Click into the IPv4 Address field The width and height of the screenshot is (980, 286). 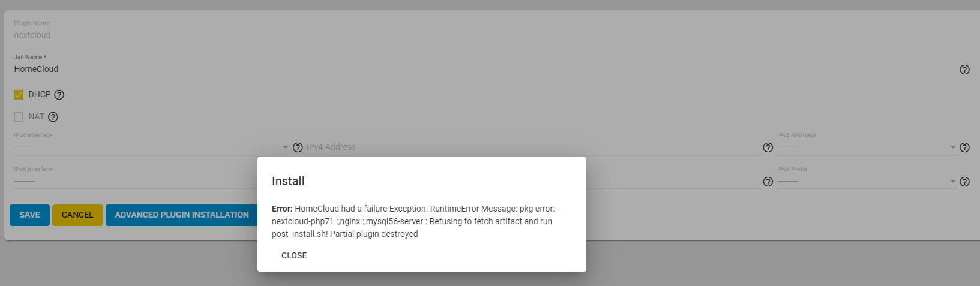[x=534, y=147]
